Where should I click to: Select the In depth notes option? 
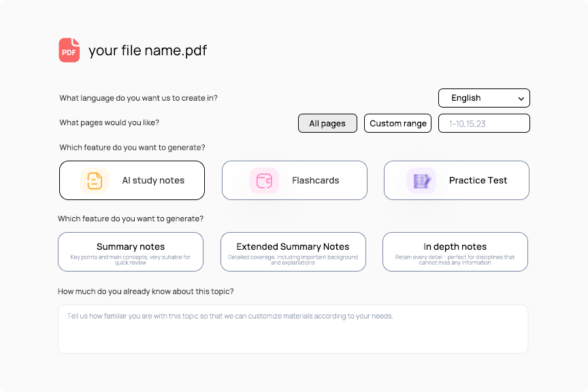pos(455,252)
